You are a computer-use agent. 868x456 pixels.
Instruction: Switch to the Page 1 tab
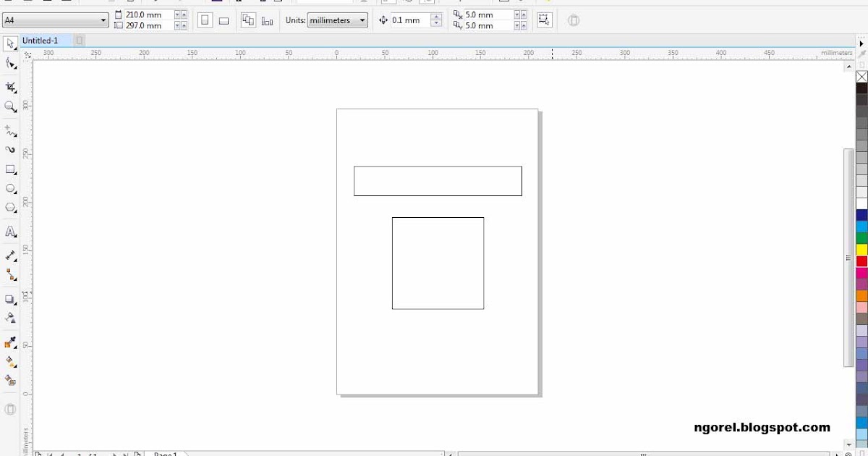point(165,453)
